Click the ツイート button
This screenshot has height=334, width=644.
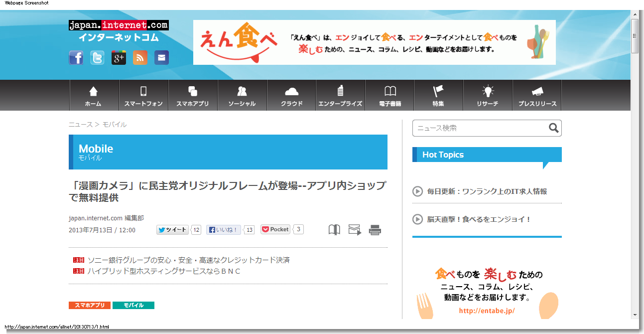click(172, 230)
